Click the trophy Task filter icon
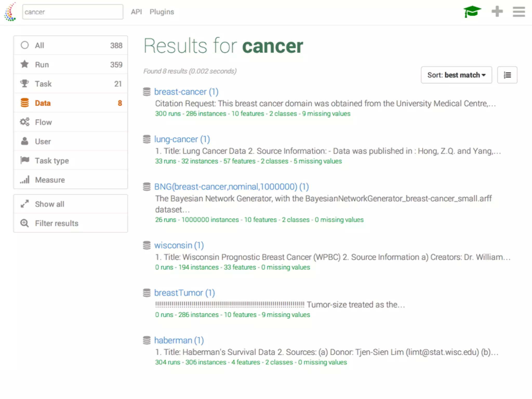The width and height of the screenshot is (532, 399). click(25, 84)
